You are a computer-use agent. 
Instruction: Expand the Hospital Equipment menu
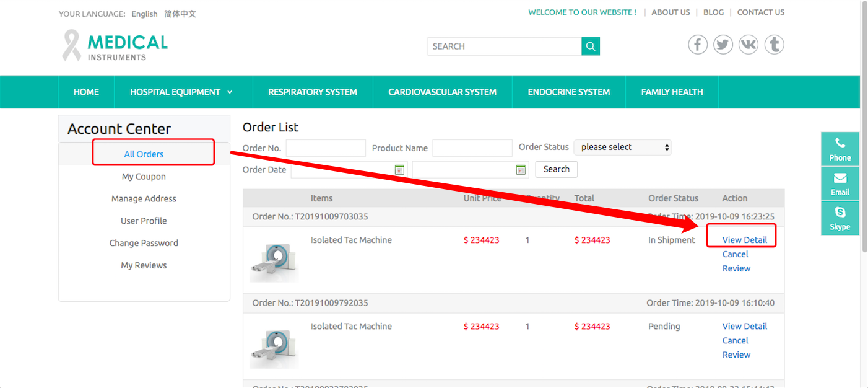[183, 92]
